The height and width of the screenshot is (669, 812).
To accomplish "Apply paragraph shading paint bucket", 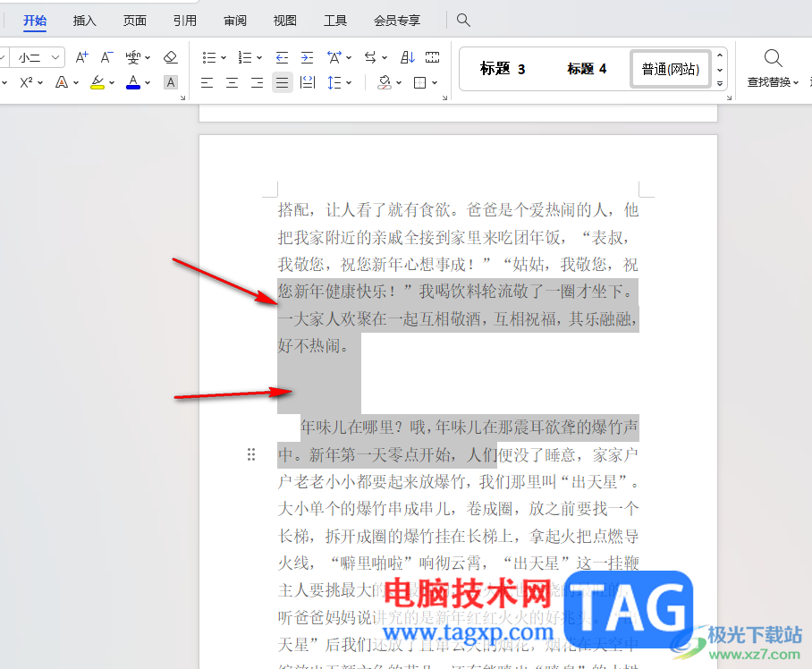I will click(x=385, y=82).
